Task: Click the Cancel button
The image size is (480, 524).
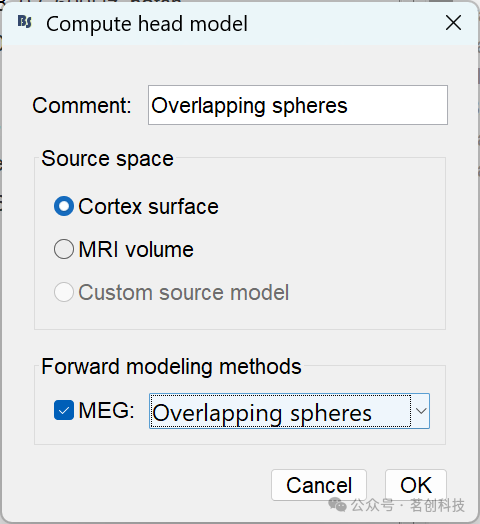Action: [319, 485]
